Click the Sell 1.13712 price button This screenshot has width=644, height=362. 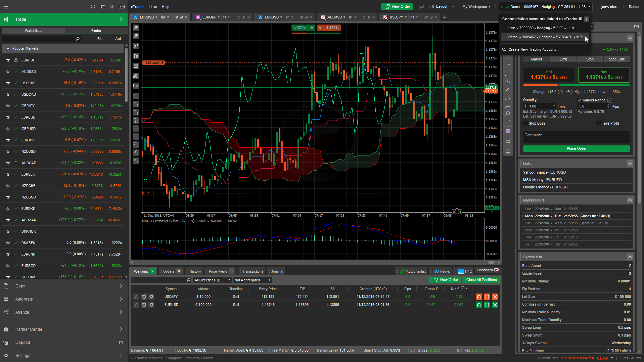click(549, 75)
